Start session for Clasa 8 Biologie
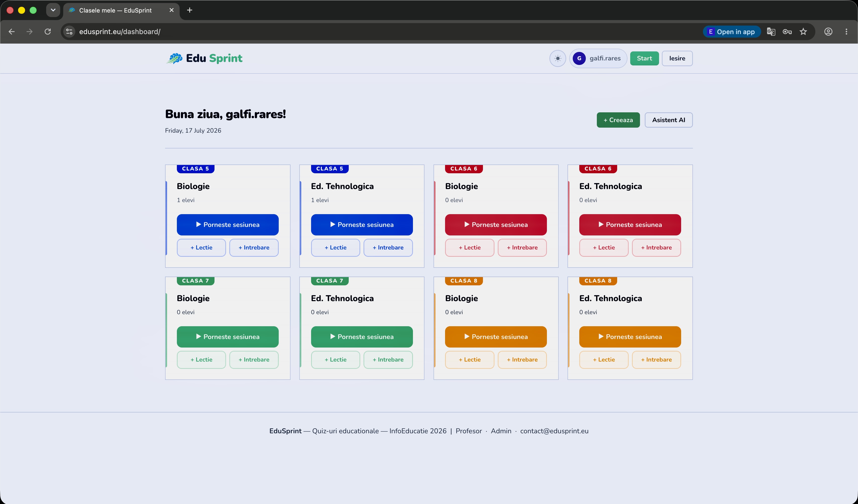858x504 pixels. pyautogui.click(x=496, y=337)
